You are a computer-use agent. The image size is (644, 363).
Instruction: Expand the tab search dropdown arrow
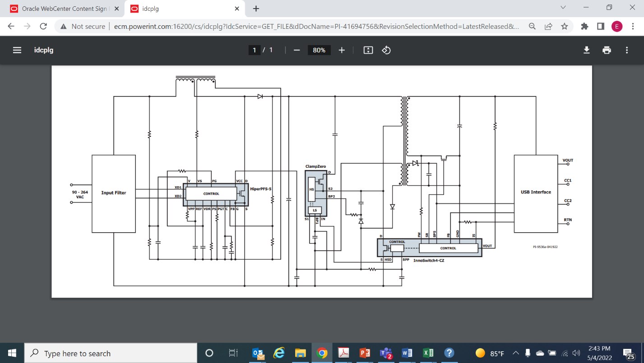click(563, 8)
